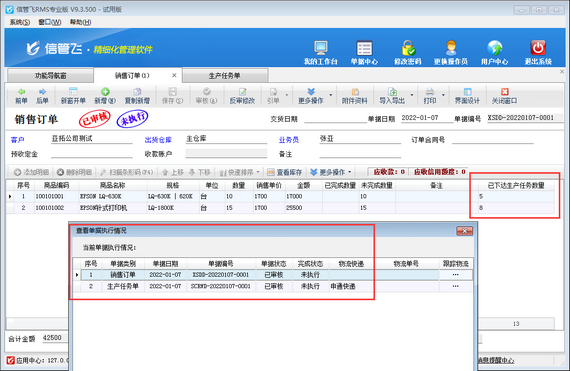Viewport: 570px width, 371px height.
Task: Expand 打印 dropdown arrow
Action: pos(443,95)
